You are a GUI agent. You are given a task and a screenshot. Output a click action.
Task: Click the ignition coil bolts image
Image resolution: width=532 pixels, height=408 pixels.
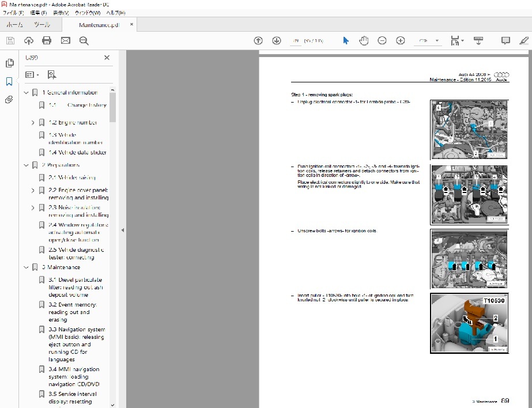(x=469, y=259)
